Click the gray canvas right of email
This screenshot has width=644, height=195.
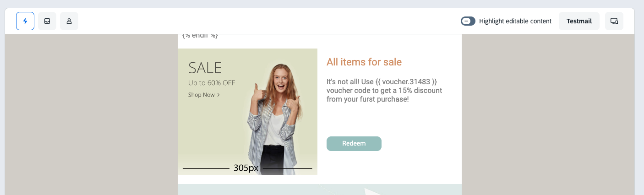coord(547,114)
